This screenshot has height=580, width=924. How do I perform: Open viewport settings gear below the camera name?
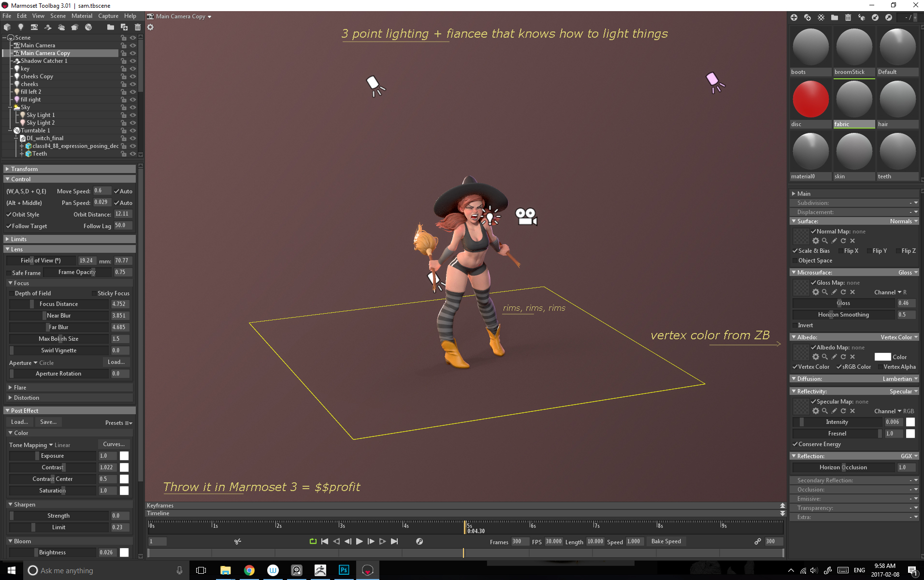click(150, 27)
